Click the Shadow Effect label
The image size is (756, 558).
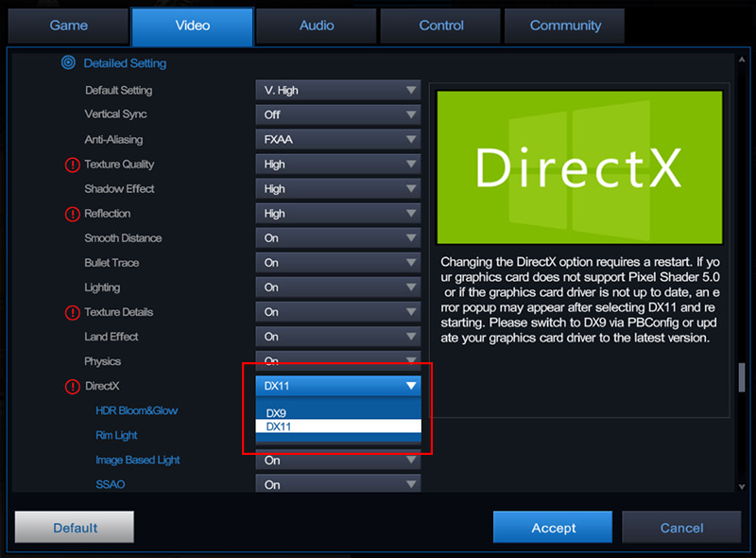[119, 189]
